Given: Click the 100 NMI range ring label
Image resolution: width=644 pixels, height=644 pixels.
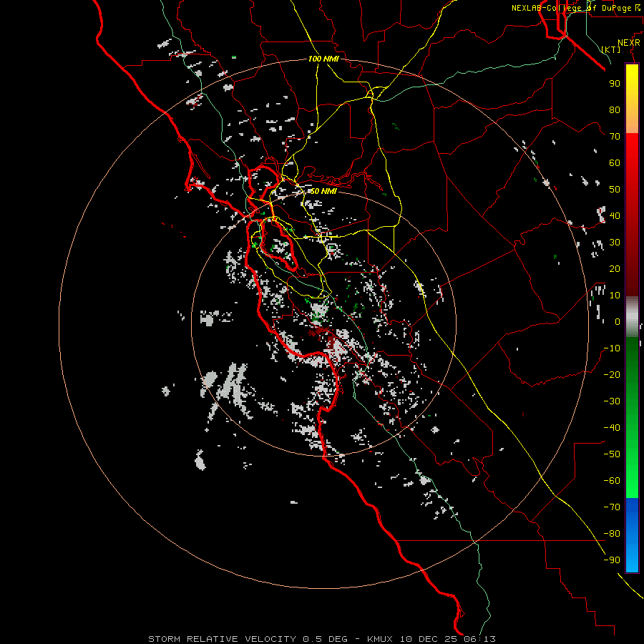Looking at the screenshot, I should point(323,59).
